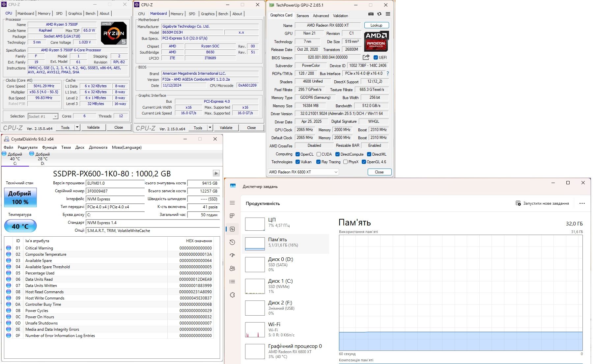
Task: Open Users icon in Task Manager sidebar
Action: coord(232,268)
